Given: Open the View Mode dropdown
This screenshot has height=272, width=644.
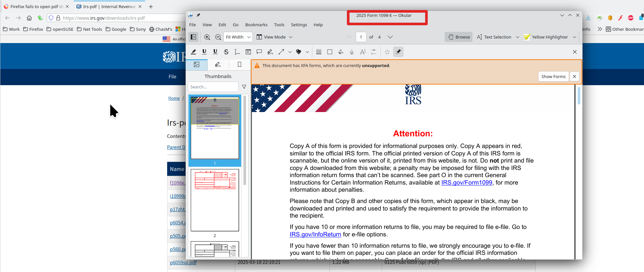Looking at the screenshot, I should (274, 37).
